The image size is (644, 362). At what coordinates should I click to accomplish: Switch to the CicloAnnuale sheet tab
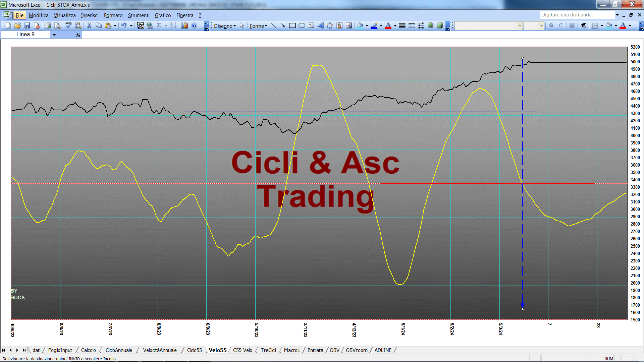pyautogui.click(x=119, y=350)
